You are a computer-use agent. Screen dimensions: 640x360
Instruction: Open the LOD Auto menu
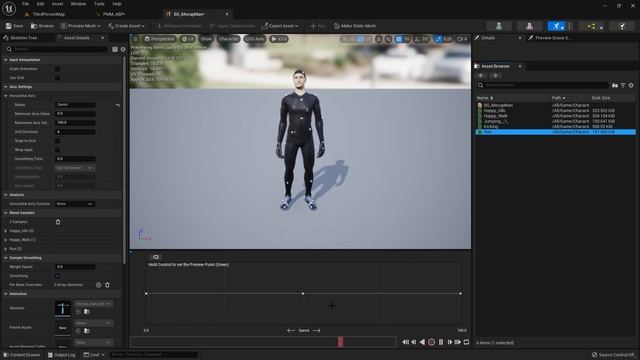click(x=255, y=39)
